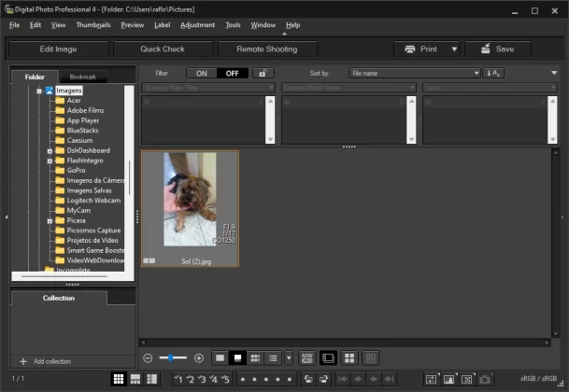Open the Print options dropdown arrow
The height and width of the screenshot is (392, 569).
454,49
